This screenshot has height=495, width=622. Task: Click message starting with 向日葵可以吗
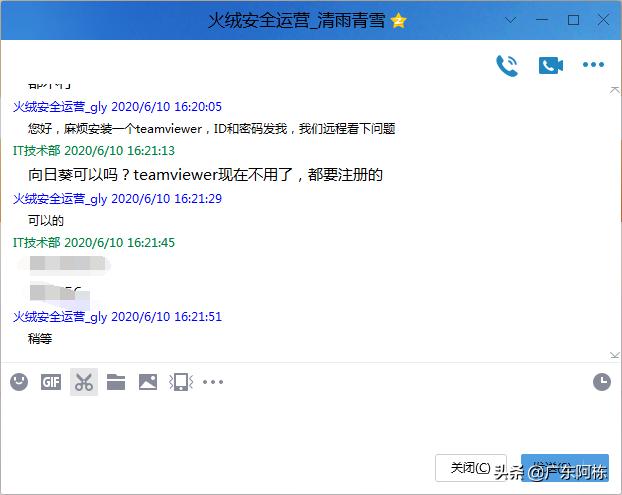[x=205, y=175]
